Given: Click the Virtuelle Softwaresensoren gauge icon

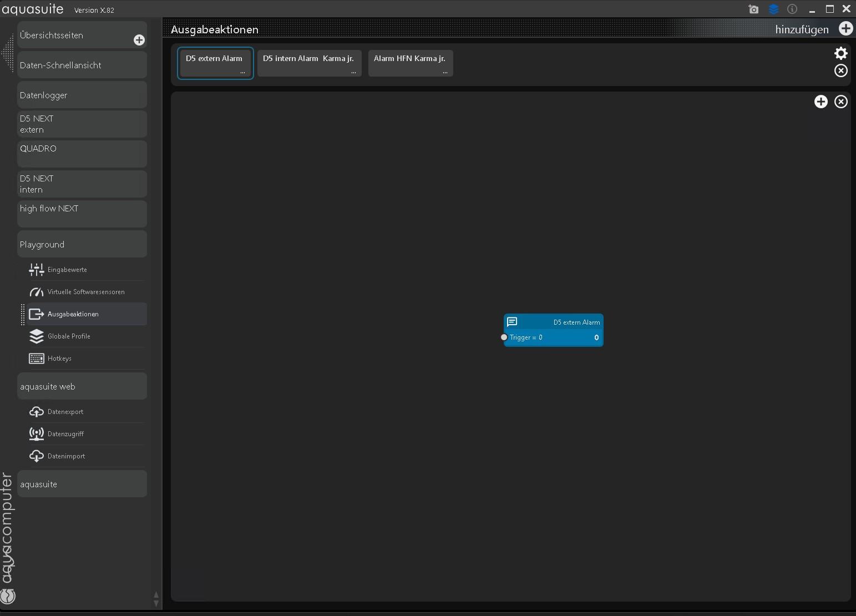Looking at the screenshot, I should (37, 292).
